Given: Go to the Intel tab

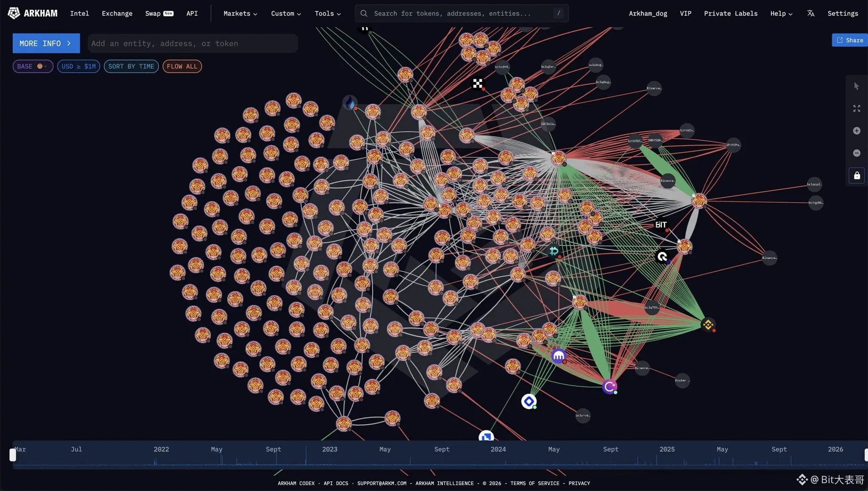Looking at the screenshot, I should 79,13.
